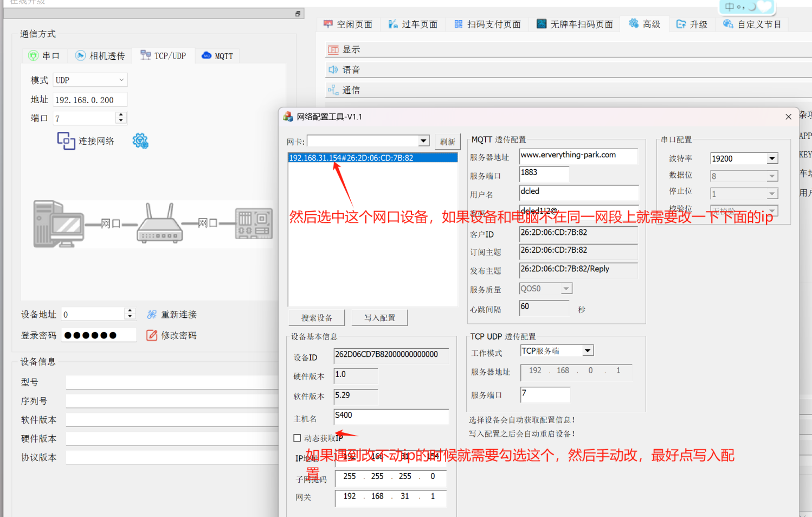Click the 扫码支付页面 tab's QR icon
The image size is (812, 517).
(x=459, y=24)
